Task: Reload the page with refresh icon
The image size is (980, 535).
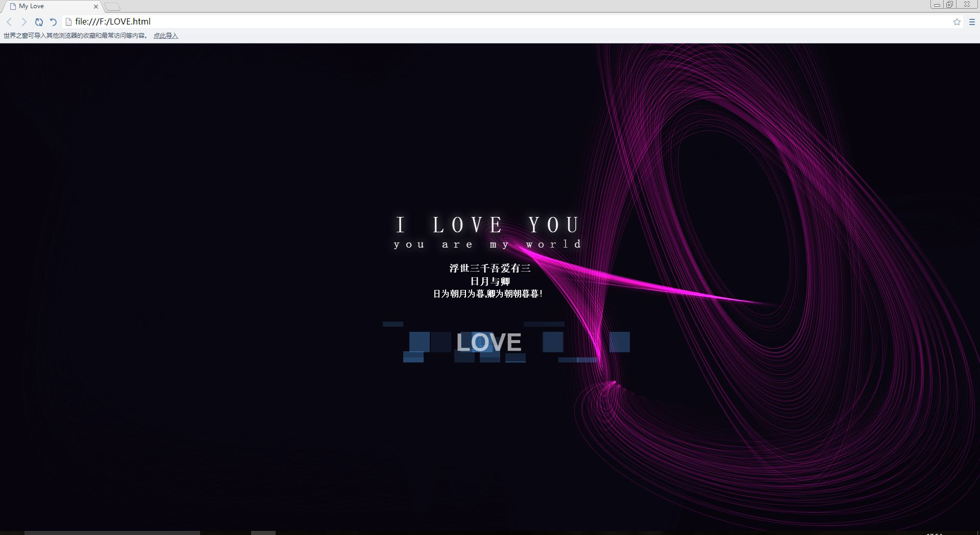Action: (x=39, y=22)
